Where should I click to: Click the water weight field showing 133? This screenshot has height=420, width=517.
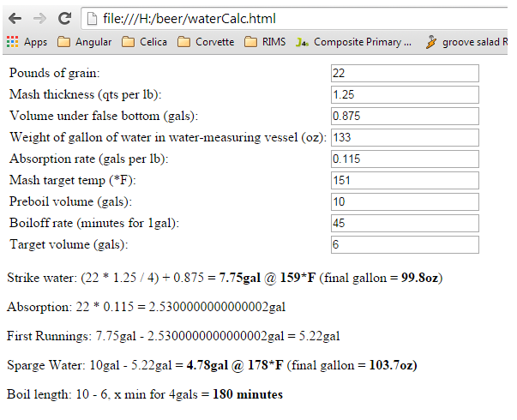coord(405,137)
